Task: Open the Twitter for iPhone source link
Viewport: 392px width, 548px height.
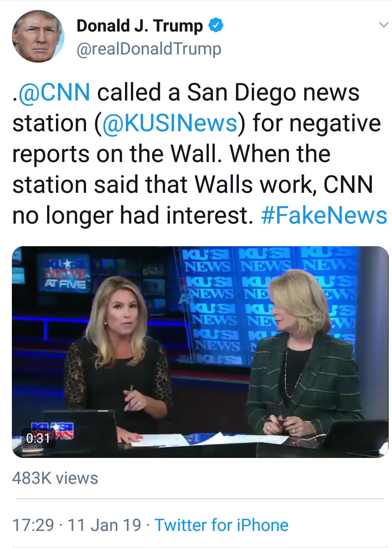Action: point(221,525)
